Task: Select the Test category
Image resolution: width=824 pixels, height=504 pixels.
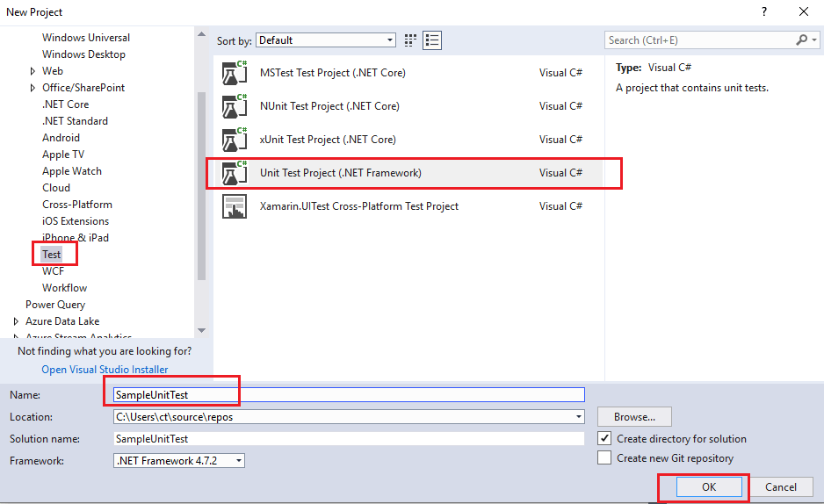Action: 52,255
